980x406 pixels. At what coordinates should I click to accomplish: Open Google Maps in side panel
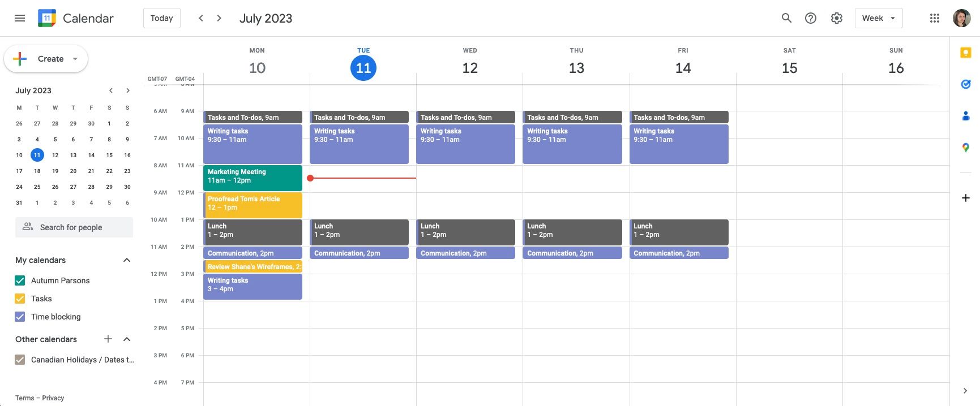(966, 148)
